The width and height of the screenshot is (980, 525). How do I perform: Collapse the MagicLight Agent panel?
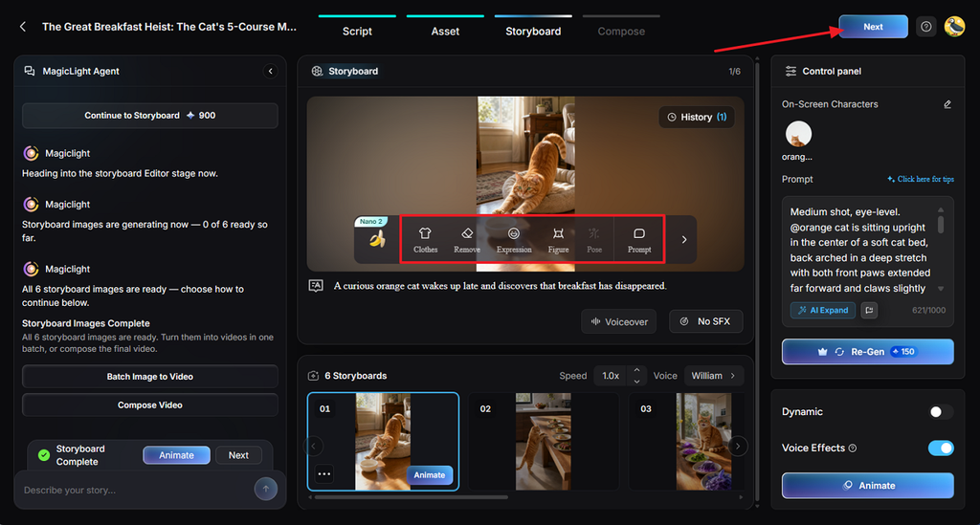pyautogui.click(x=271, y=71)
